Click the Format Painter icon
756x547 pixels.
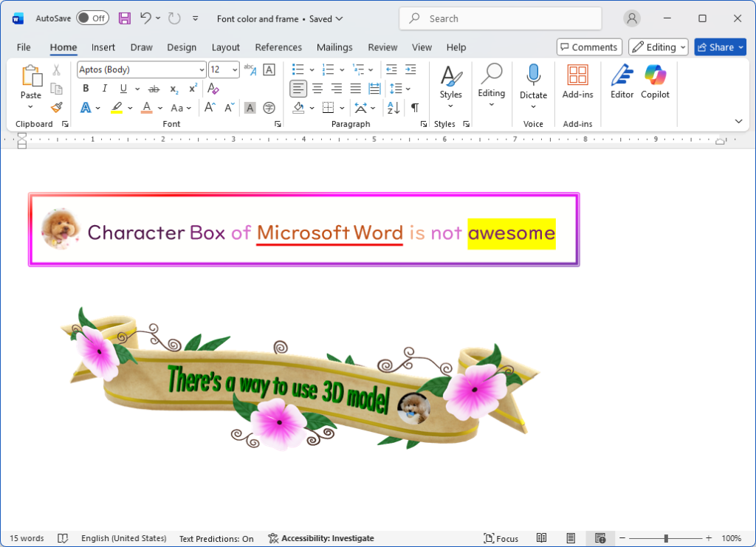[x=56, y=108]
